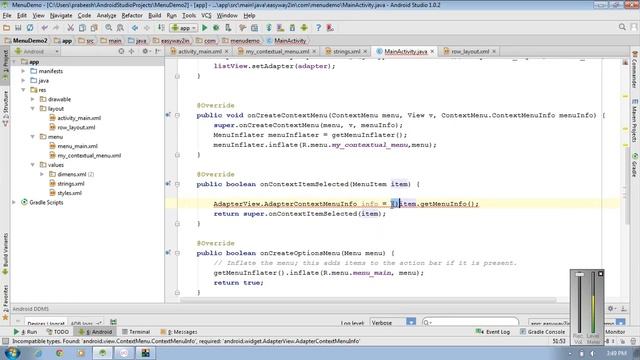Click the search everywhere magnifier

click(x=622, y=27)
